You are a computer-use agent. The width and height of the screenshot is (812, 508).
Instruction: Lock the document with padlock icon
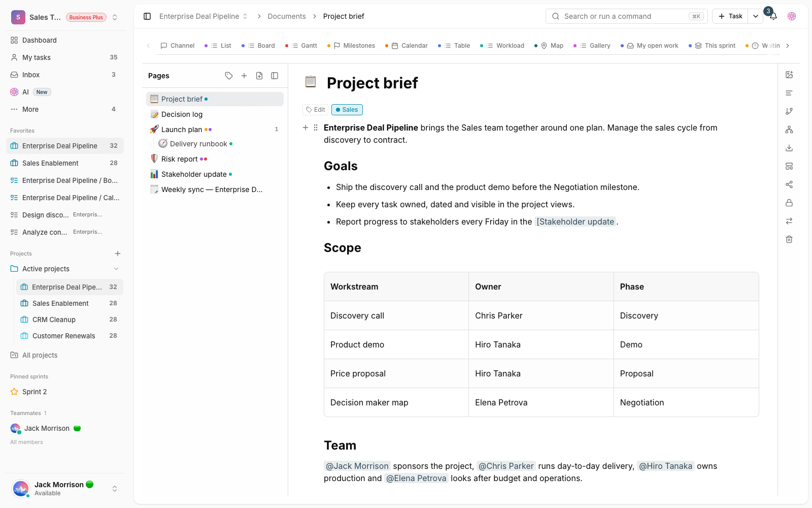[x=789, y=203]
